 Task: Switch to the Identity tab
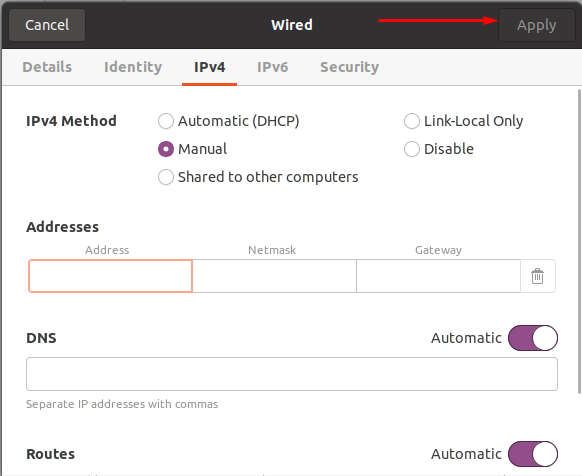pos(133,67)
